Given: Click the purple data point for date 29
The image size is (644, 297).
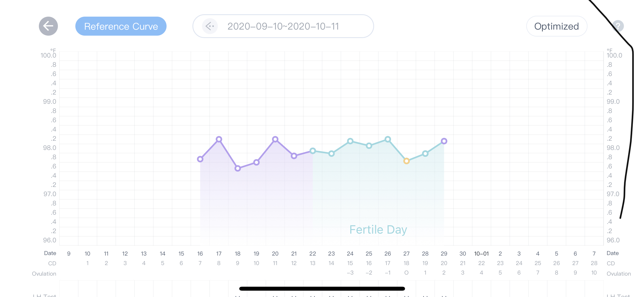Looking at the screenshot, I should coord(444,141).
